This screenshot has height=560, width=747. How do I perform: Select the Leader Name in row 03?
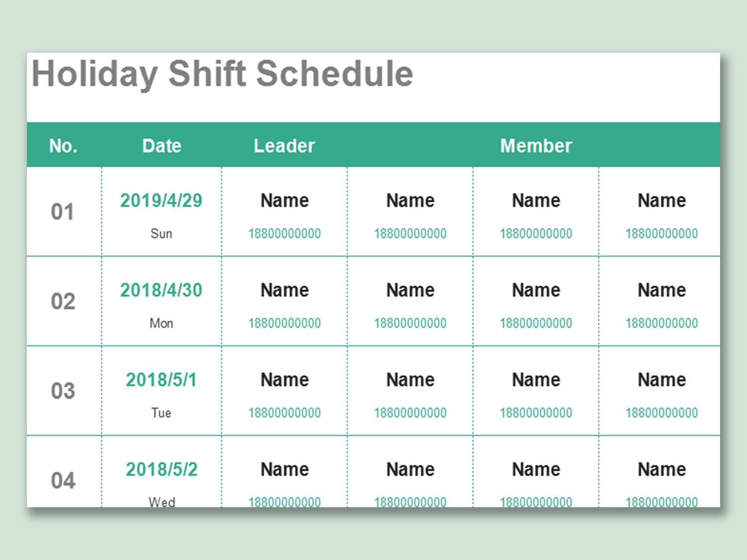click(285, 380)
